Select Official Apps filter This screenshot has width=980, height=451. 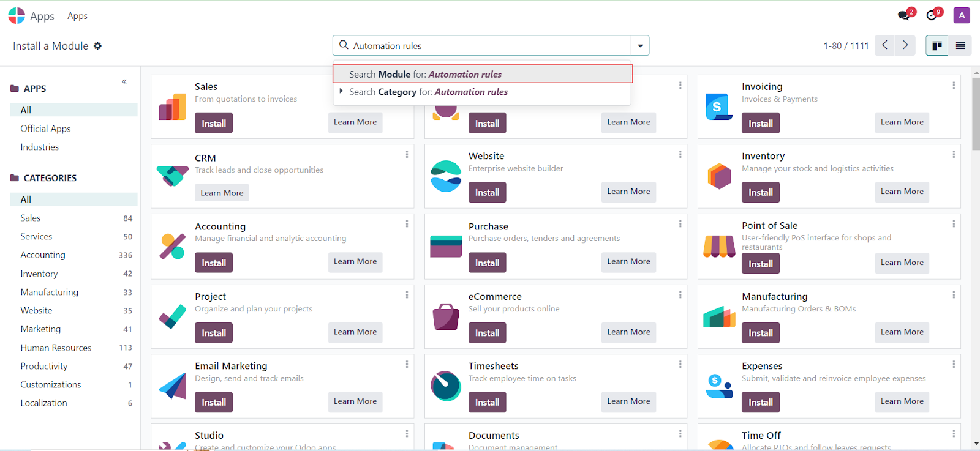45,129
